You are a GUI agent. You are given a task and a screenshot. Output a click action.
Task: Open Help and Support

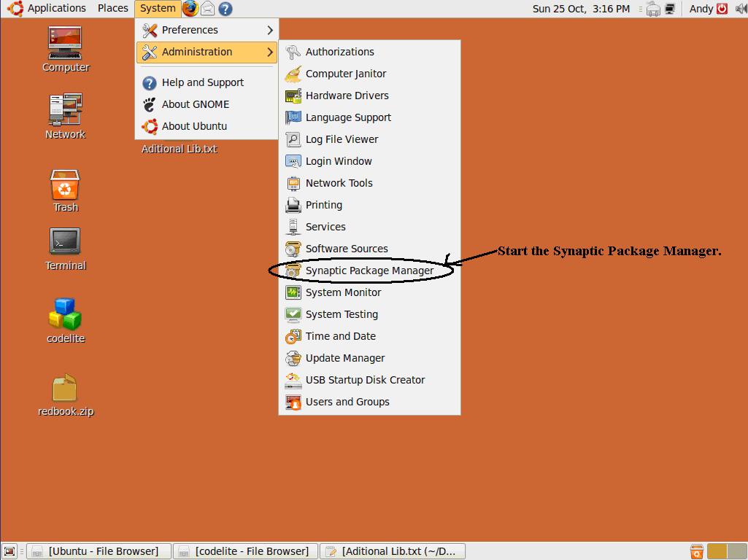[x=206, y=82]
